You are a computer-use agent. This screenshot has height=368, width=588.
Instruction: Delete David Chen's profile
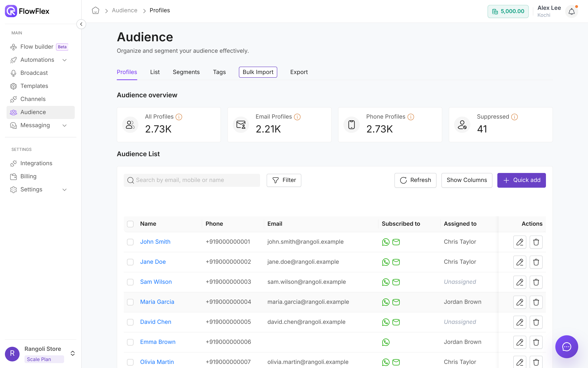[536, 322]
